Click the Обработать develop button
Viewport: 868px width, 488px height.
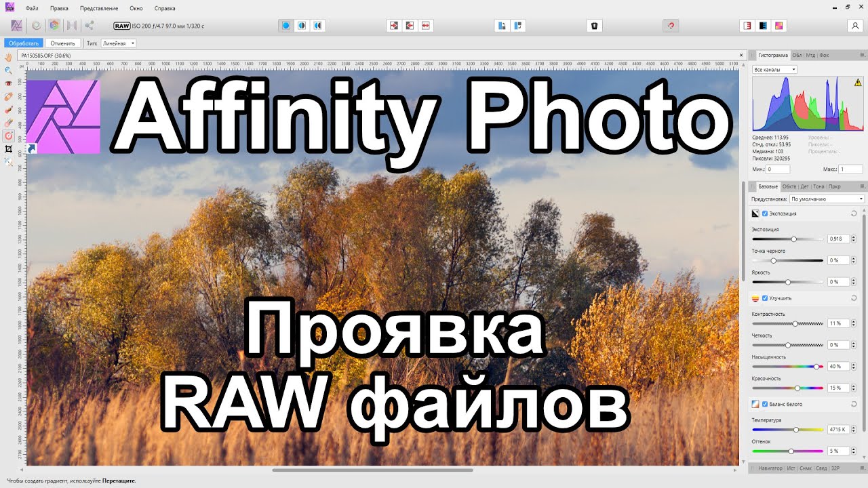(x=24, y=43)
